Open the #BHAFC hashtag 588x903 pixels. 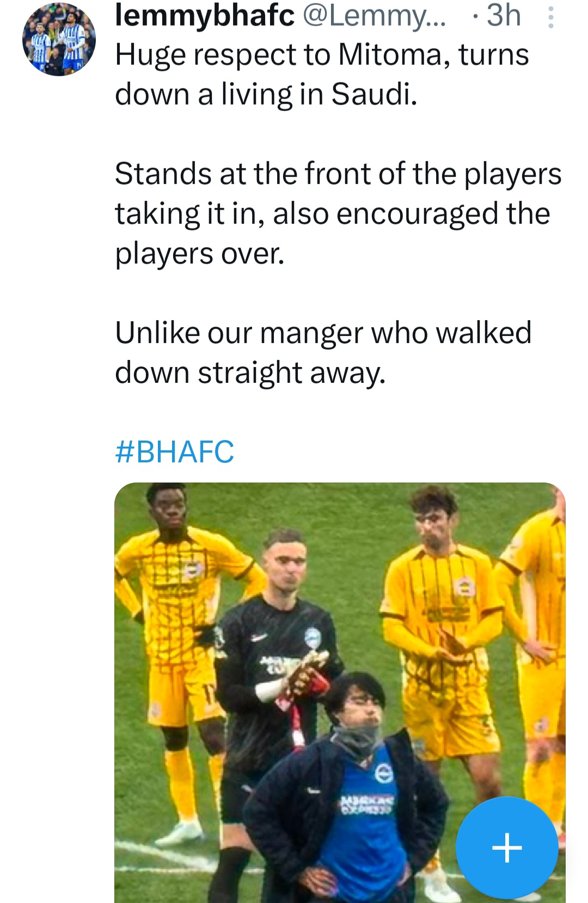coord(175,451)
